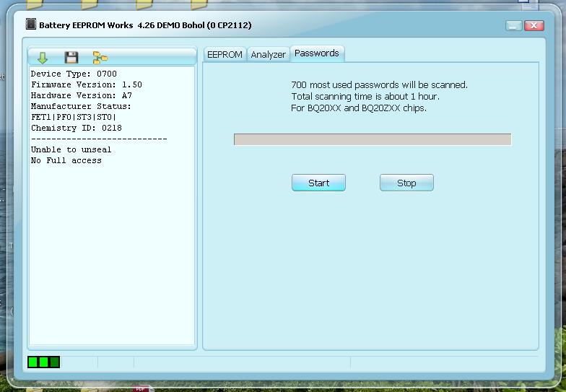Open the Analyzer tab

[x=268, y=54]
